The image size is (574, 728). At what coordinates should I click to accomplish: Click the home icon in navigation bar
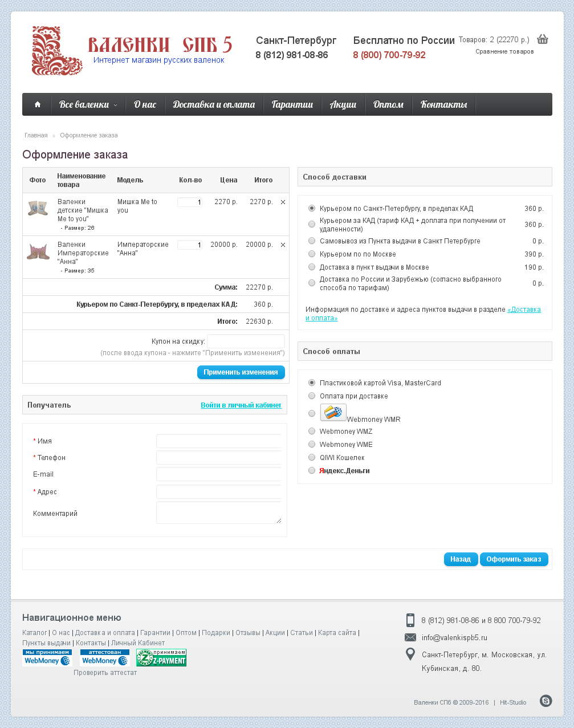tap(38, 104)
